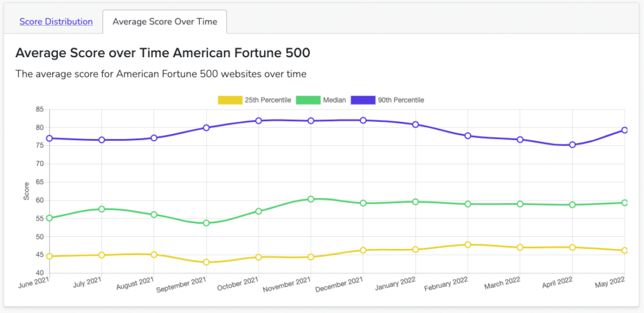Click the yellow 25th Percentile legend swatch
The height and width of the screenshot is (313, 644).
coord(230,100)
